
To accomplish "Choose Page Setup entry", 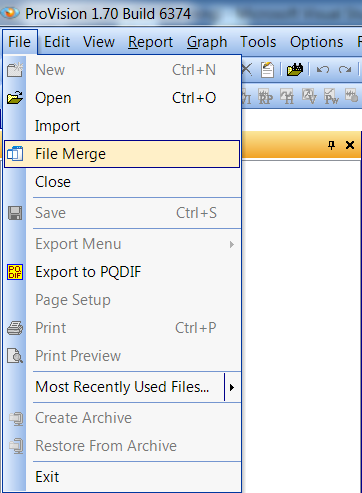I will coord(122,300).
